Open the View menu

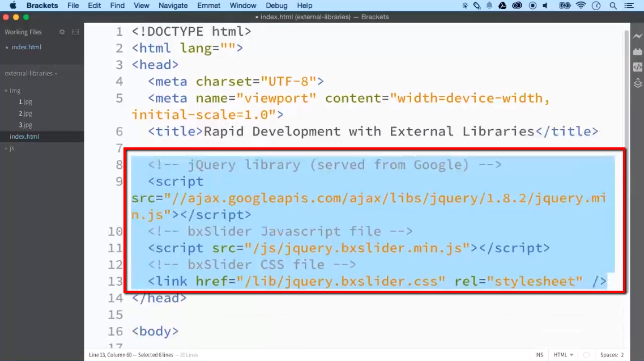pyautogui.click(x=141, y=5)
